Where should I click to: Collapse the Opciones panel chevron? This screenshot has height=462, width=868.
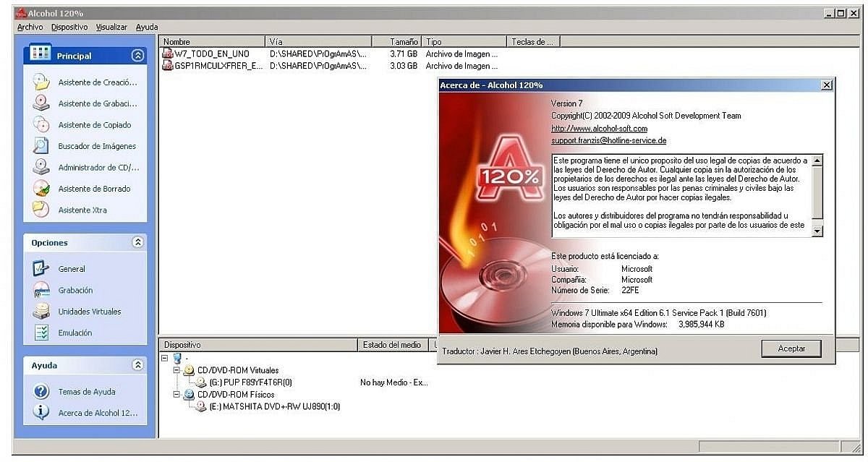(x=137, y=242)
